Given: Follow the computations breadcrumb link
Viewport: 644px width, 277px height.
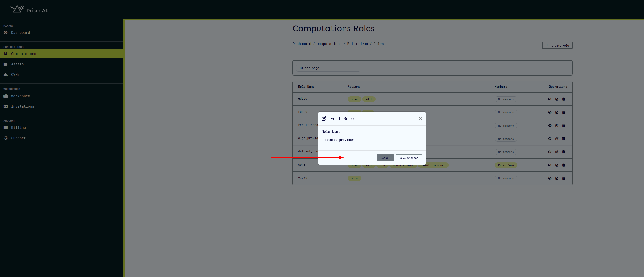Looking at the screenshot, I should [x=329, y=44].
